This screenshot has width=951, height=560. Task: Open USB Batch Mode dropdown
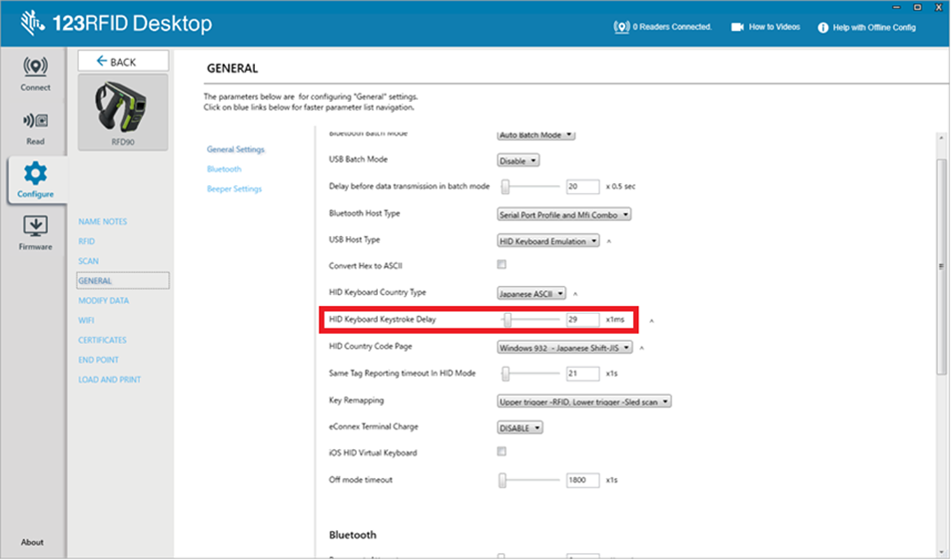click(518, 161)
